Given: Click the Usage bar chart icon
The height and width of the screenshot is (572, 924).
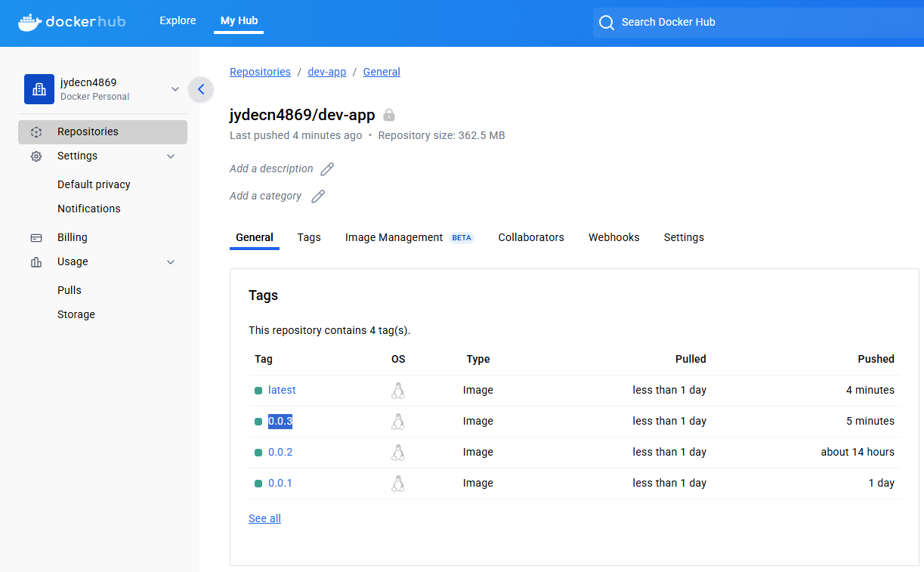Looking at the screenshot, I should click(x=36, y=262).
